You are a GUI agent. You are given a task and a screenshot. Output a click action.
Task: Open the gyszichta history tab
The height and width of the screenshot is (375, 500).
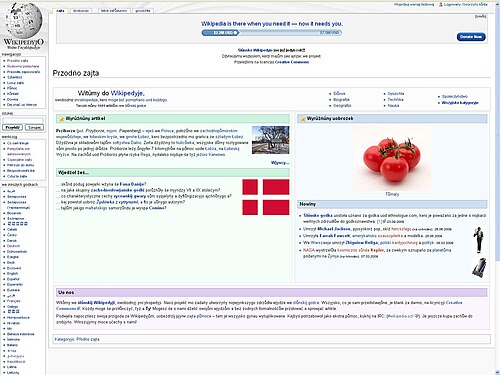[x=143, y=11]
